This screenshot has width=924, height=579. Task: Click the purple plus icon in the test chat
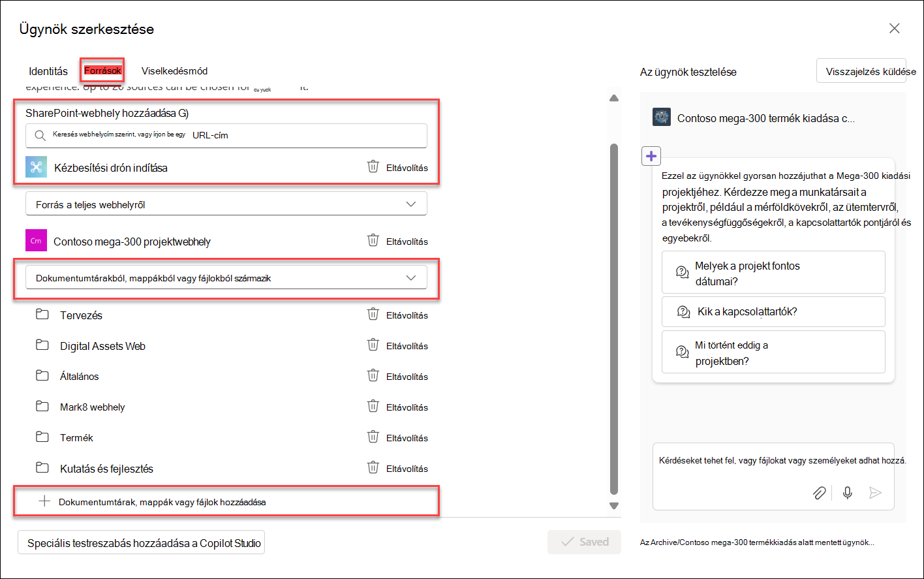(651, 156)
